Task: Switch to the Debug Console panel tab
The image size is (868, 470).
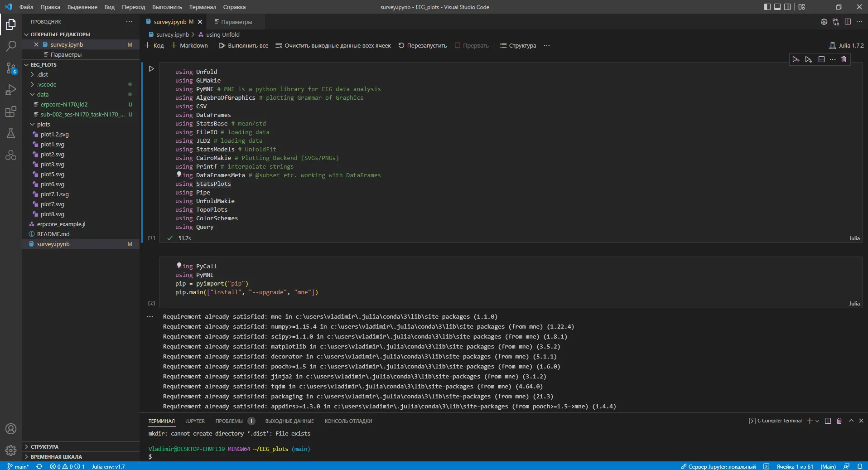Action: tap(348, 421)
